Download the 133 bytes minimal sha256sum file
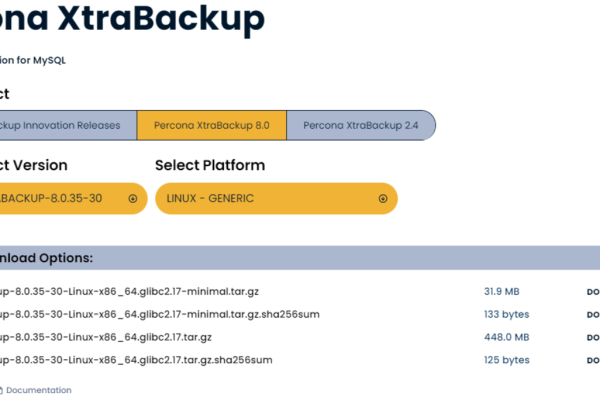 click(x=592, y=315)
